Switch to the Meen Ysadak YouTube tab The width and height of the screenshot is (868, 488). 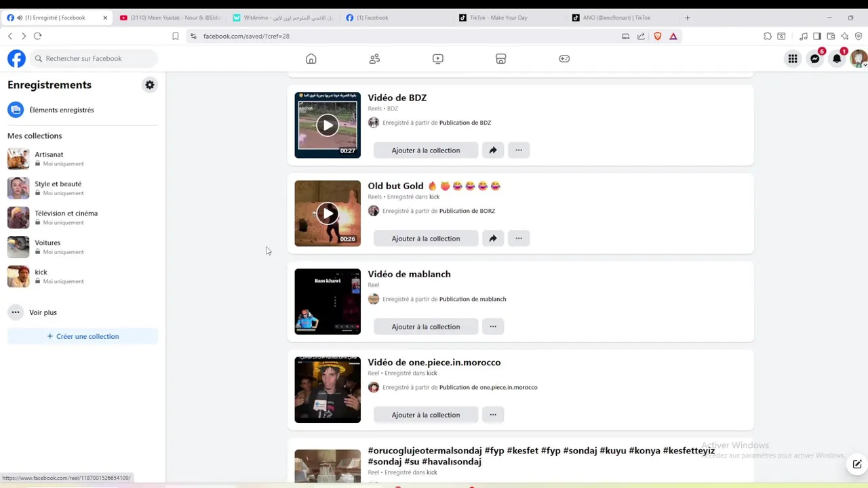(170, 18)
